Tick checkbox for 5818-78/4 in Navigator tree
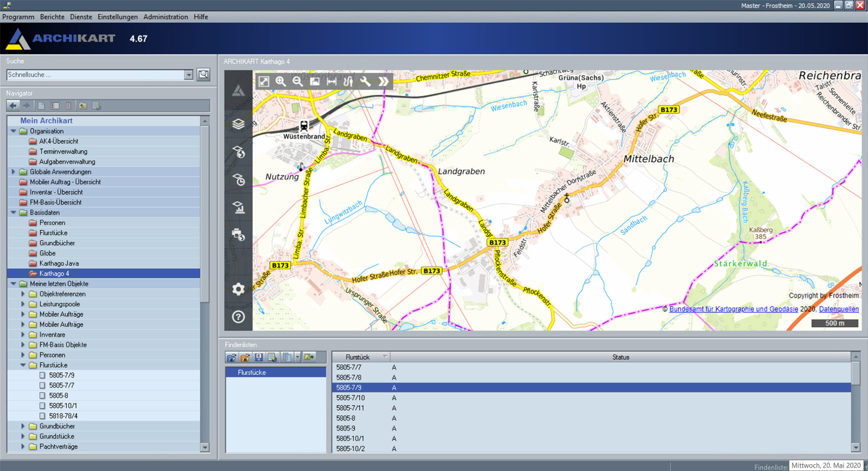The image size is (868, 471). coord(42,416)
